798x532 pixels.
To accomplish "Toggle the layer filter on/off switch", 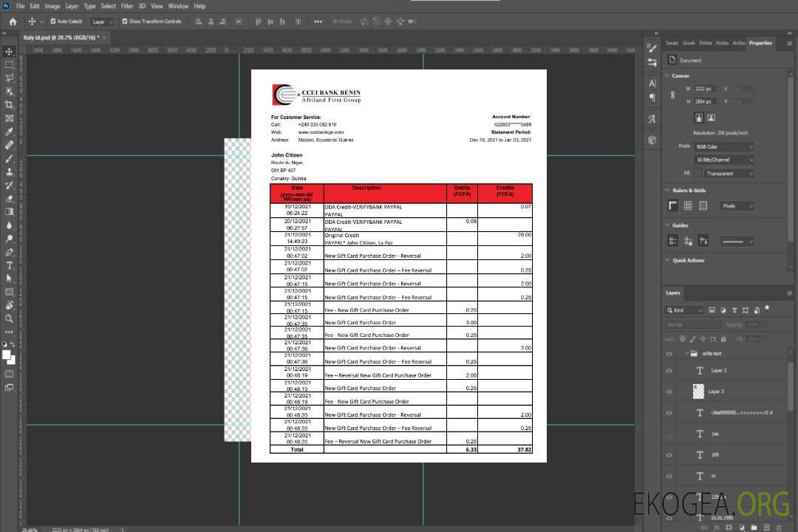I will pyautogui.click(x=767, y=309).
